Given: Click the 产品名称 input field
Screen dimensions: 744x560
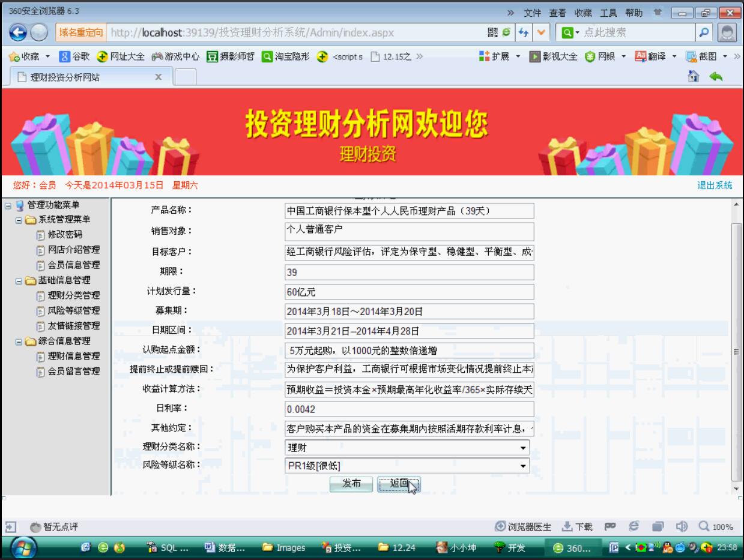Looking at the screenshot, I should [410, 211].
